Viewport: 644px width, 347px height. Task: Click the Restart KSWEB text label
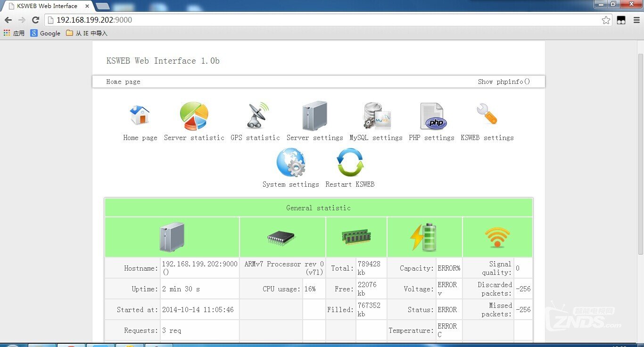350,184
